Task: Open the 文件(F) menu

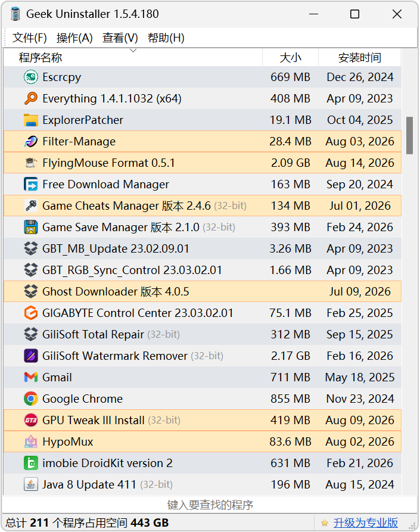Action: click(30, 38)
